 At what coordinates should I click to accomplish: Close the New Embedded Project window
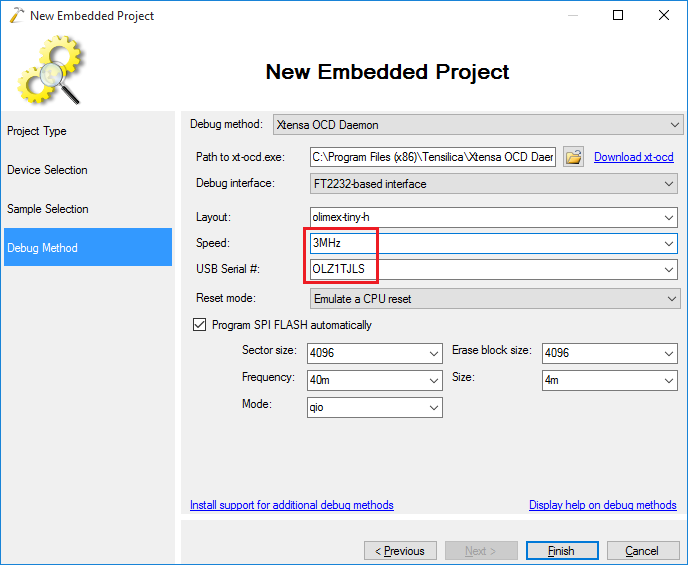pyautogui.click(x=664, y=15)
